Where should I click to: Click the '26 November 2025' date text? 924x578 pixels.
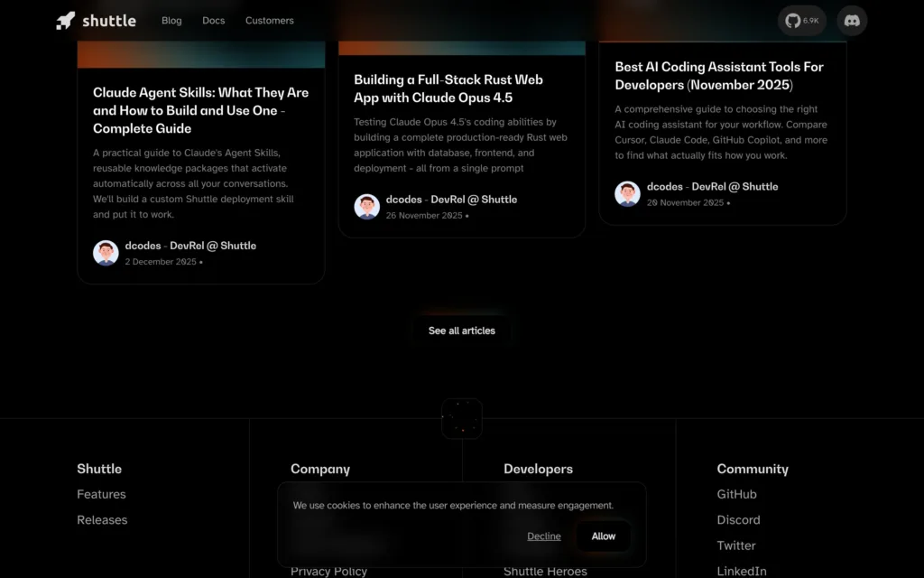tap(424, 216)
